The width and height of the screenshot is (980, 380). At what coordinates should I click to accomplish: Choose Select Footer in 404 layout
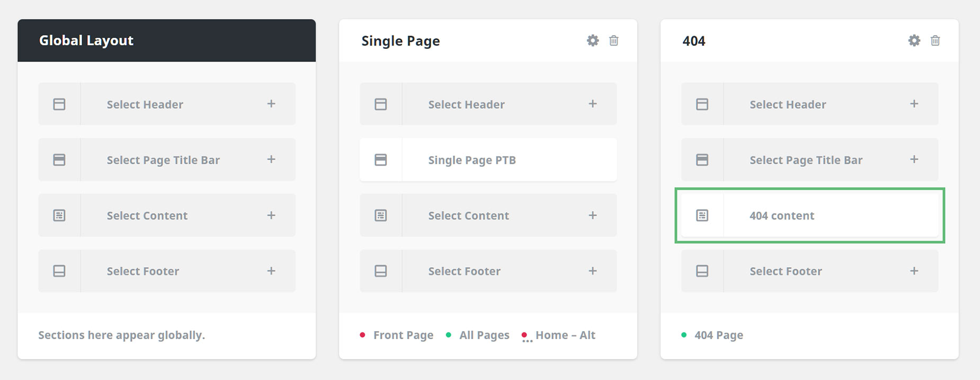click(x=810, y=271)
